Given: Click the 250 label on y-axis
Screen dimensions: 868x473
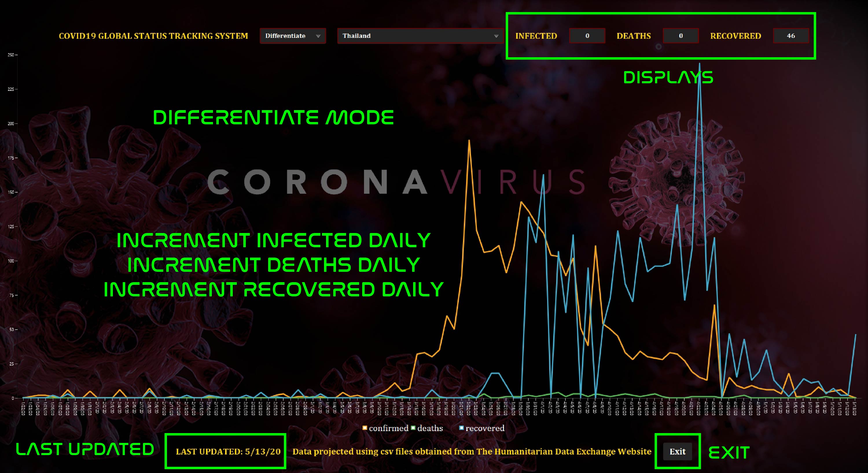Looking at the screenshot, I should click(11, 55).
